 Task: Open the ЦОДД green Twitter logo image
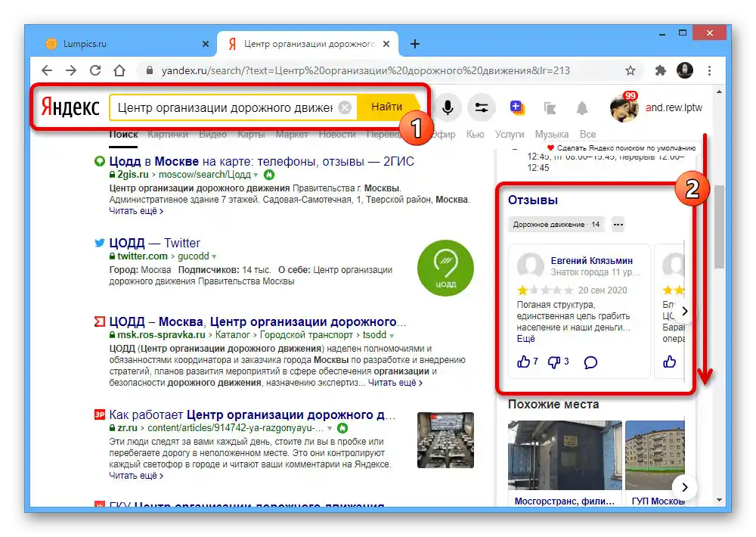[445, 268]
